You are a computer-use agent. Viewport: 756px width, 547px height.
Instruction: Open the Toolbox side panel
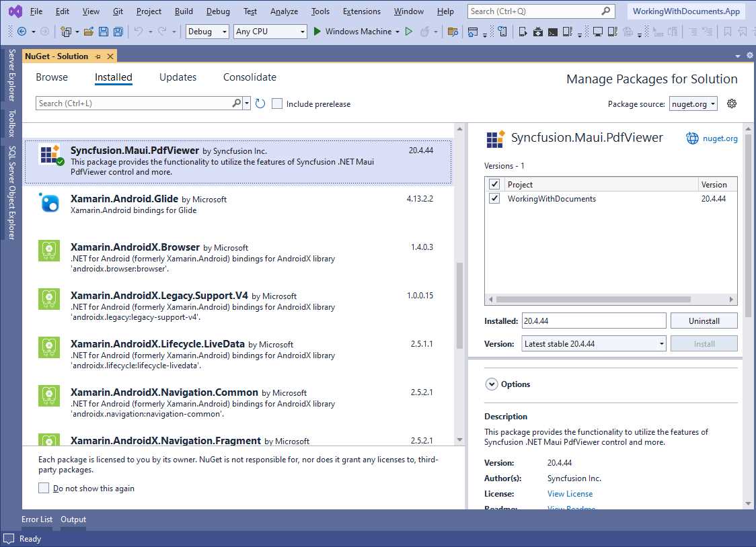[11, 123]
